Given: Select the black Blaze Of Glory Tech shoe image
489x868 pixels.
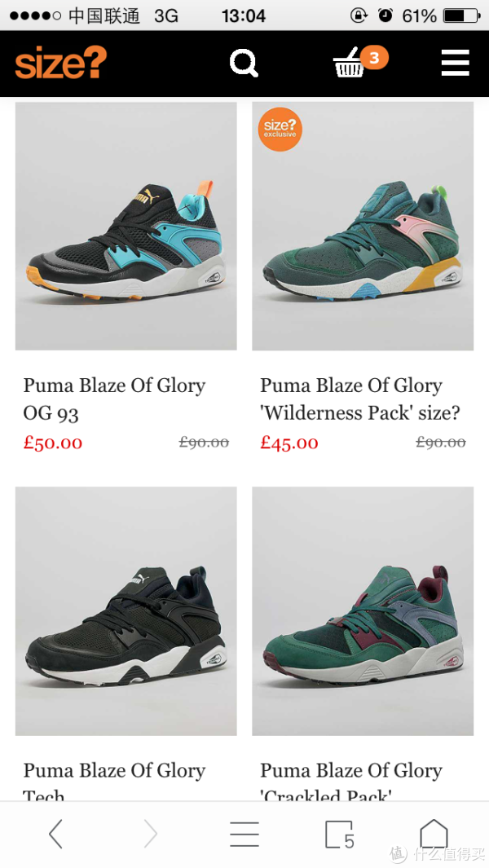Looking at the screenshot, I should click(x=126, y=611).
